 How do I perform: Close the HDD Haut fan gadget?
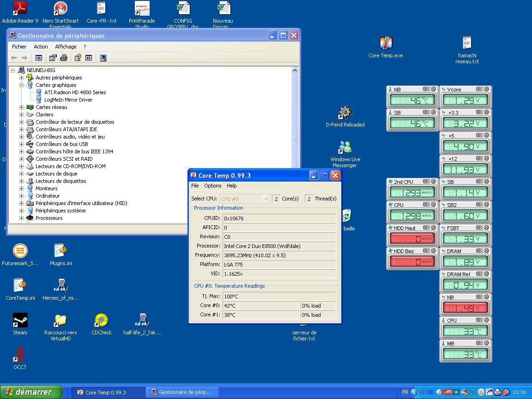pos(433,227)
